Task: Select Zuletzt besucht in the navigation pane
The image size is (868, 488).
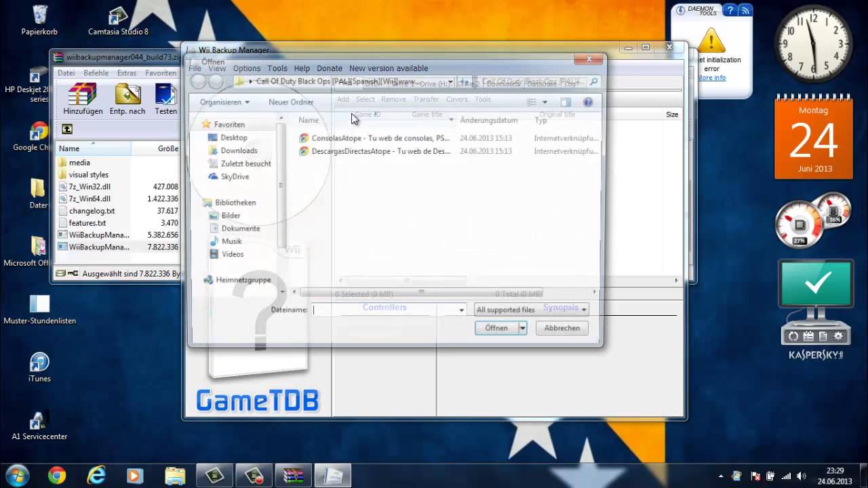Action: [245, 163]
